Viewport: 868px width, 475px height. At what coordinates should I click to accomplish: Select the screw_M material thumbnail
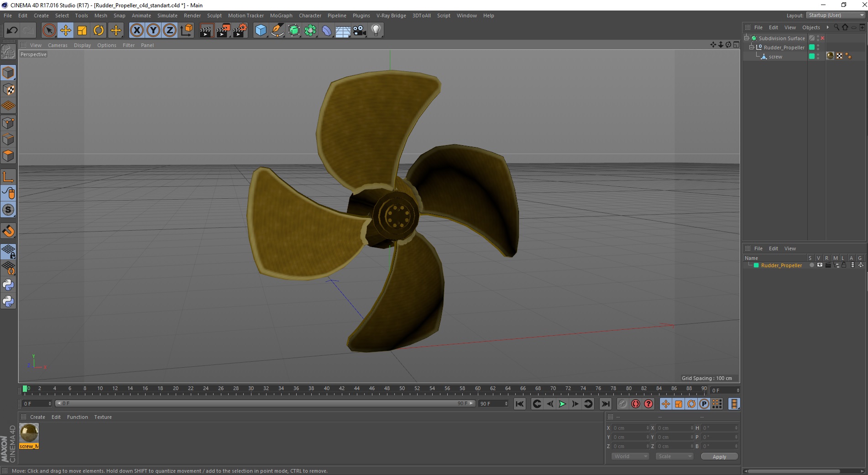point(29,433)
